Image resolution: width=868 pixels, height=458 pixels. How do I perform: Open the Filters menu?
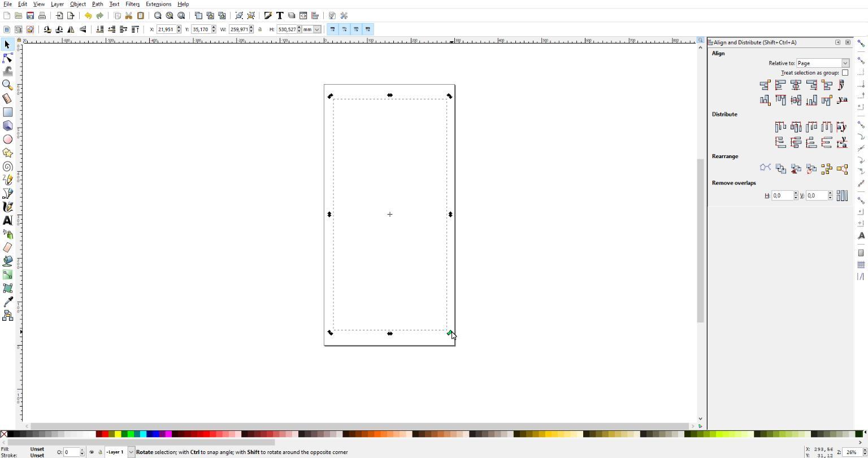point(132,4)
